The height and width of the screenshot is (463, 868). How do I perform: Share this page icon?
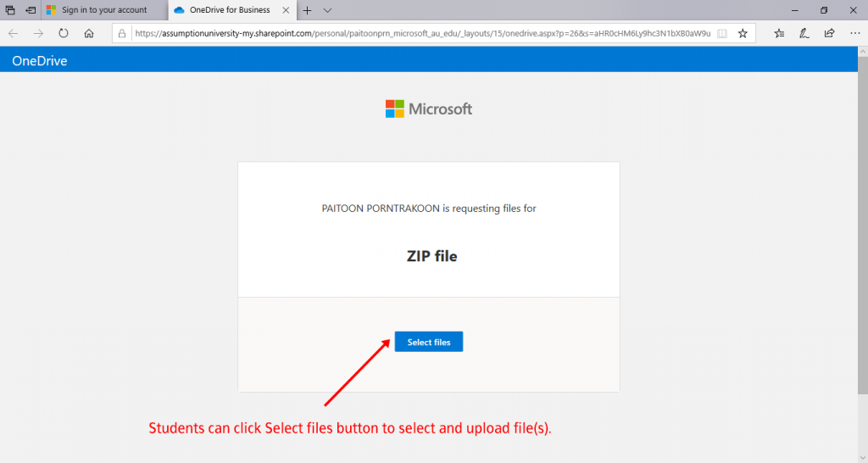click(829, 33)
